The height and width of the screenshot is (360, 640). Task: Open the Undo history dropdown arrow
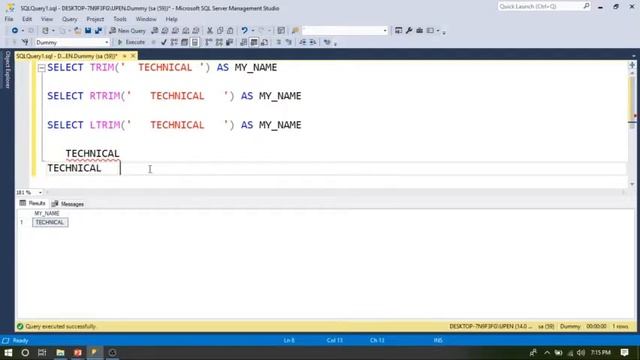click(253, 31)
